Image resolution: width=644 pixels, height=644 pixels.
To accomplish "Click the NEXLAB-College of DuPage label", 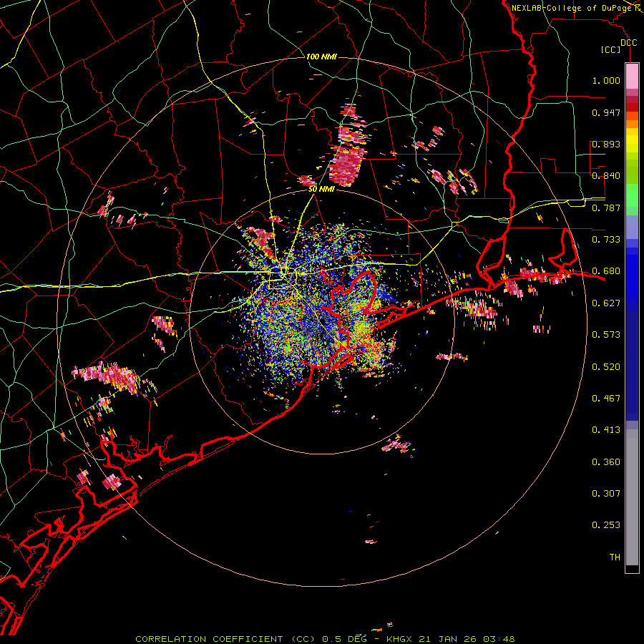I will point(571,8).
